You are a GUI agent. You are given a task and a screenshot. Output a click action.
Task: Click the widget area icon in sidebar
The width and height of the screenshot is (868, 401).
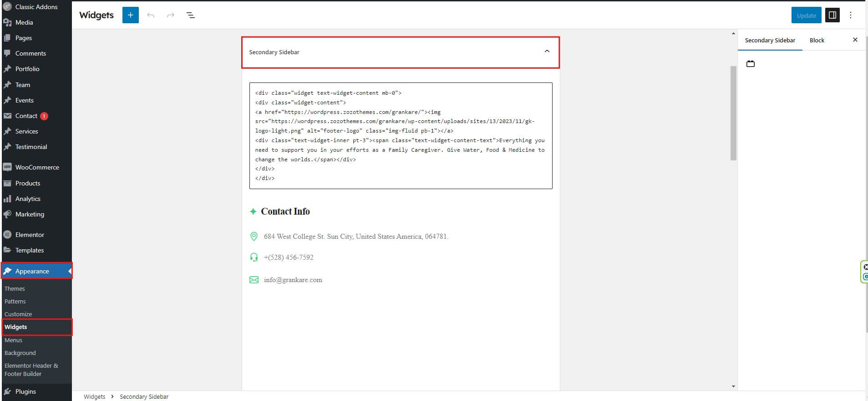point(751,64)
